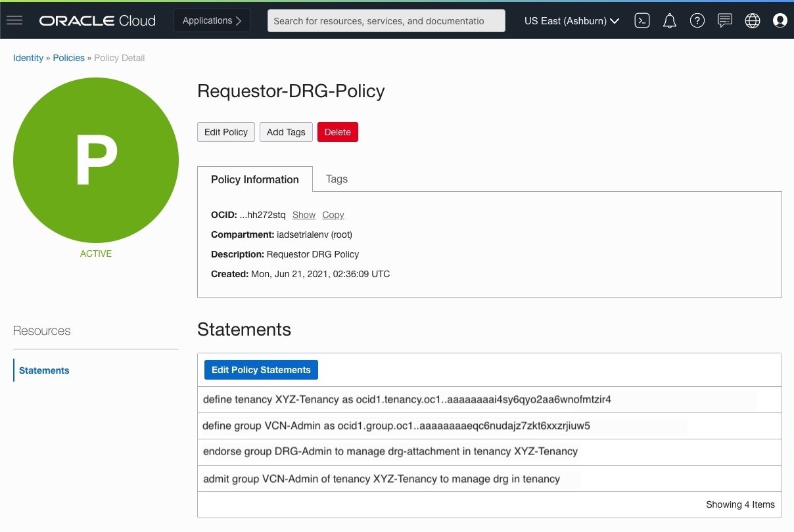This screenshot has height=532, width=794.
Task: Click the Policy Detail breadcrumb text
Action: (x=120, y=58)
